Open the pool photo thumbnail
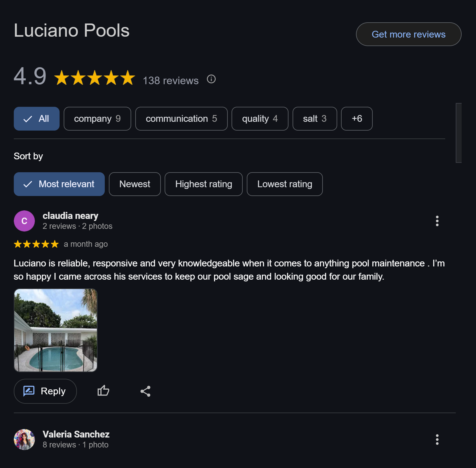This screenshot has height=468, width=476. click(55, 330)
